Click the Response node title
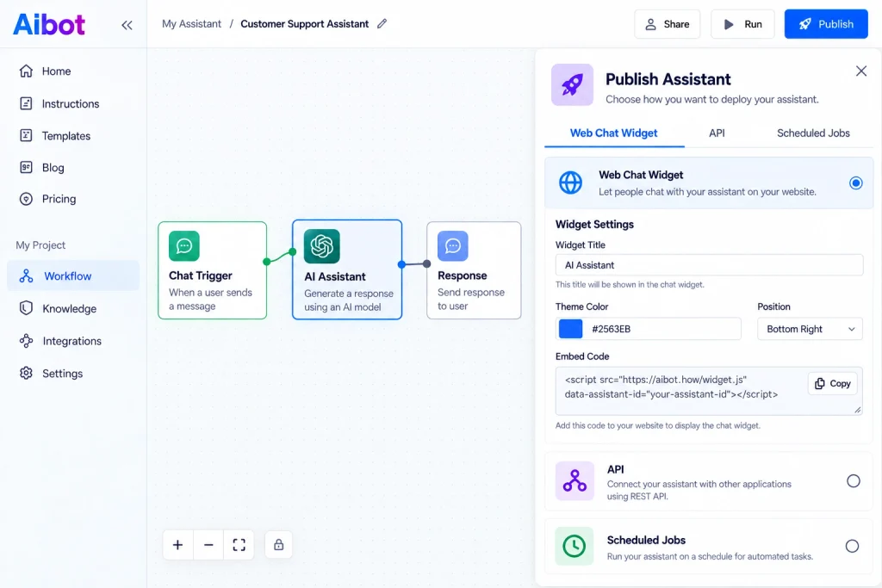Viewport: 882px width, 588px height. coord(462,275)
